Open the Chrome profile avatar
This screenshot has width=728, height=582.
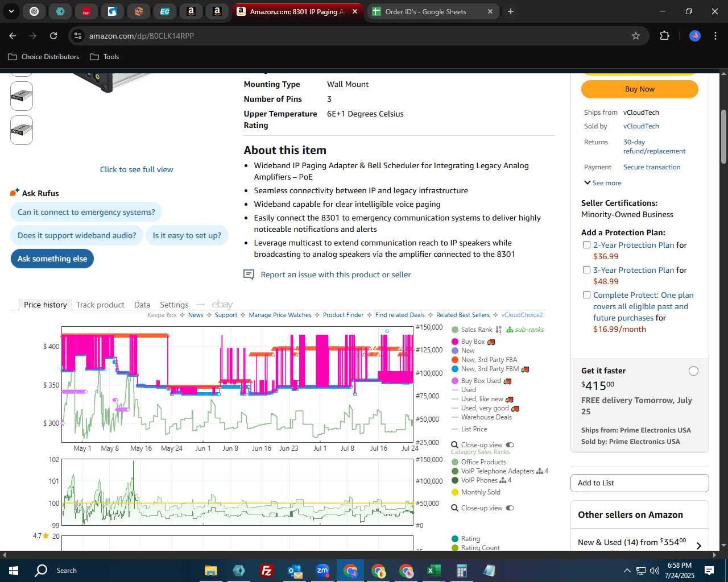695,36
